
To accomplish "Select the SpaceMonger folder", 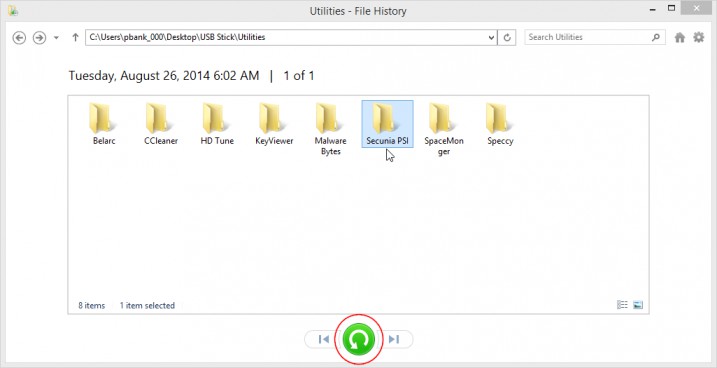I will [x=444, y=129].
